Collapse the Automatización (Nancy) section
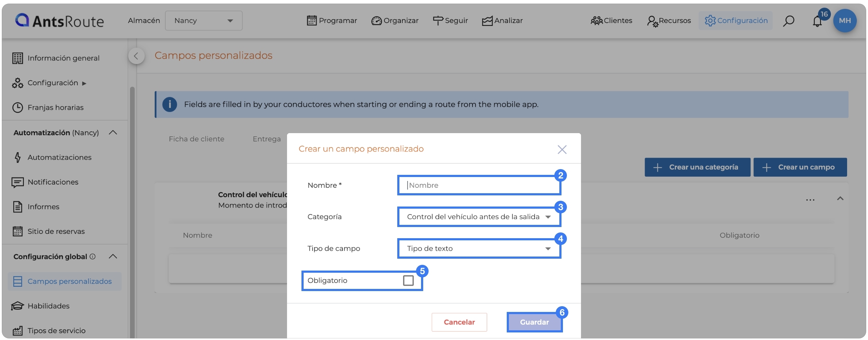This screenshot has height=340, width=868. point(113,132)
